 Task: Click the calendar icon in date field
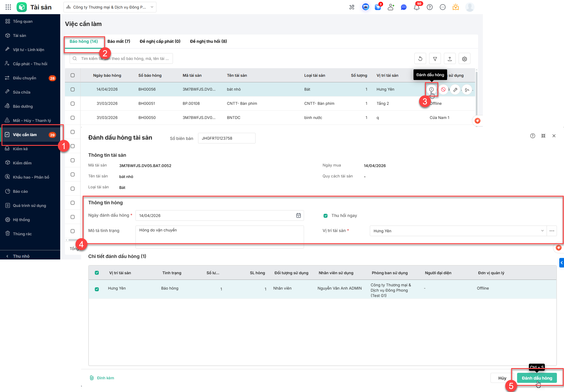[x=298, y=215]
